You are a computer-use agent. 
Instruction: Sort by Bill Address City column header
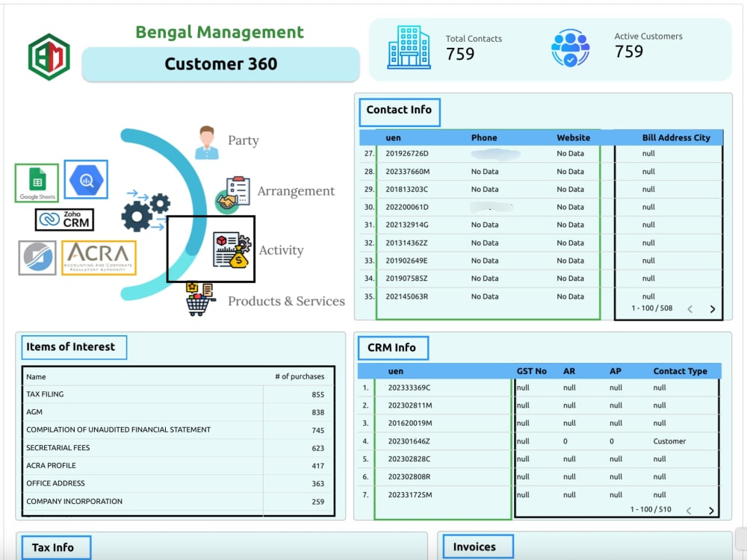click(676, 137)
